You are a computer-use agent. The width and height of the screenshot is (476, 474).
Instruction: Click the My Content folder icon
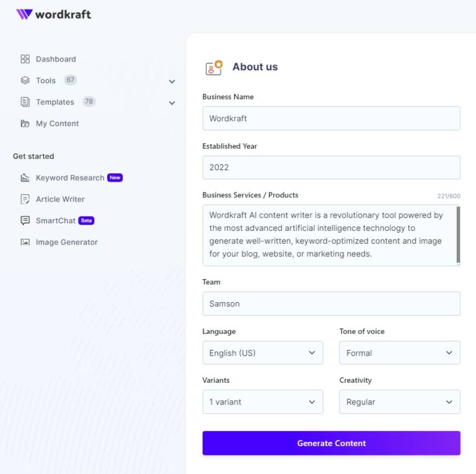tap(25, 123)
